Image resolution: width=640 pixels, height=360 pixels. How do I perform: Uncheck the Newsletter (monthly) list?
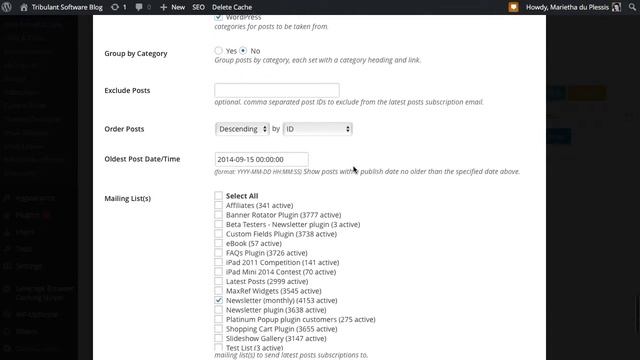pyautogui.click(x=219, y=300)
